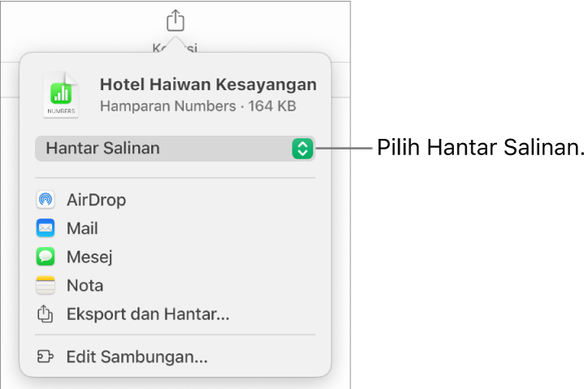Click the green up-down arrows on the dropdown
588x389 pixels.
(302, 148)
